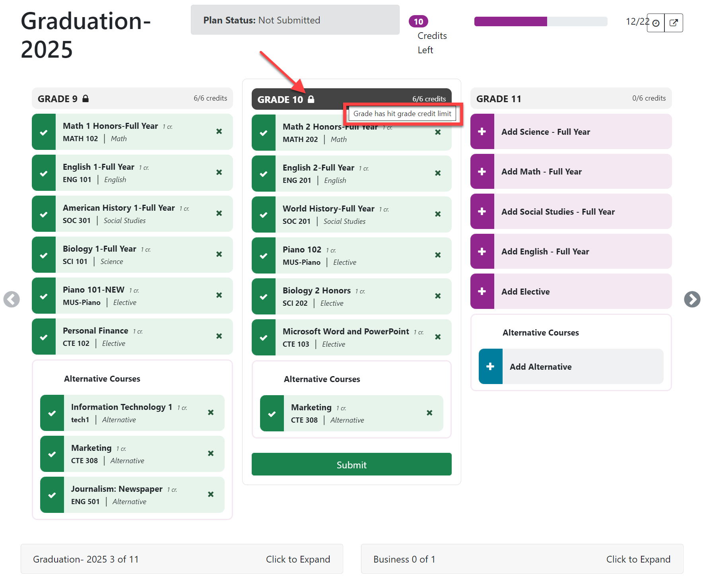The width and height of the screenshot is (703, 588).
Task: Click the 'MATH 102' course code
Action: point(80,138)
